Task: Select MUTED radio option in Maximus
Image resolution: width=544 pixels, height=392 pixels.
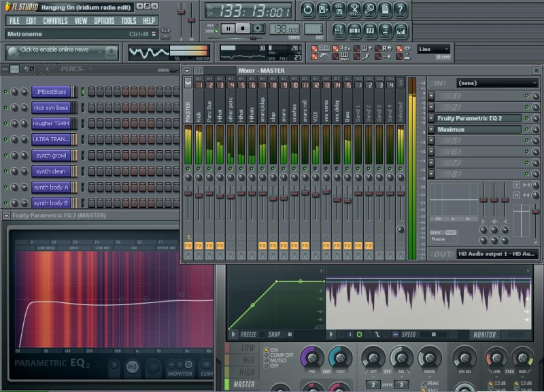Action: point(267,361)
